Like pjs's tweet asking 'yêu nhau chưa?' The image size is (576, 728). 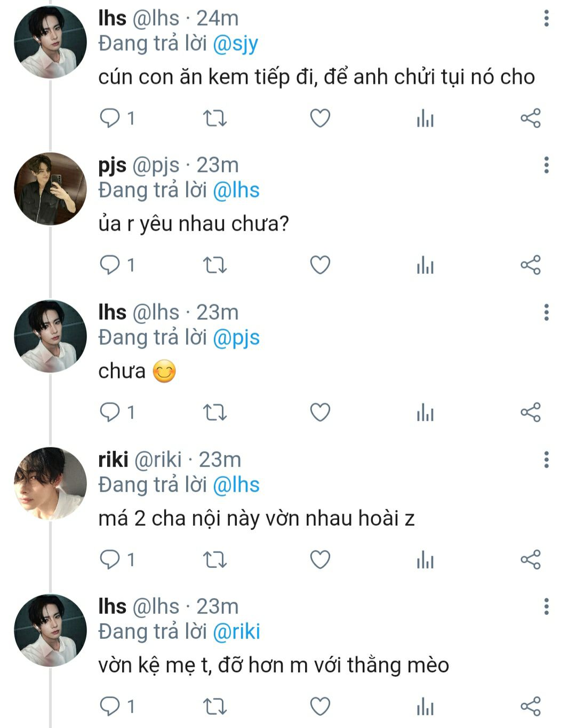click(x=320, y=265)
